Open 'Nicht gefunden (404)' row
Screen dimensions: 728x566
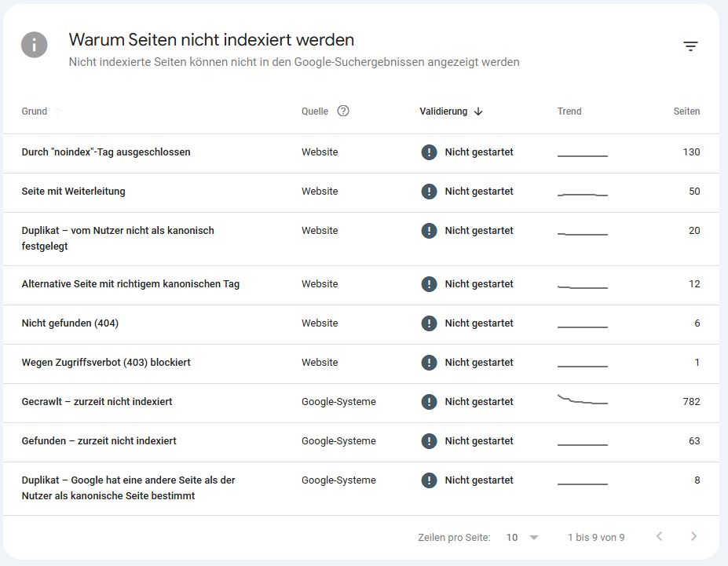[70, 323]
